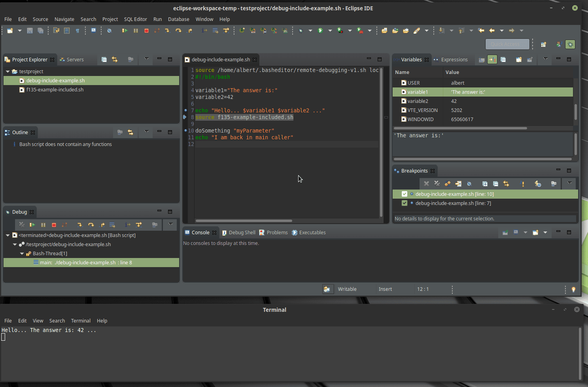Switch to the Debug Shell tab

point(242,232)
